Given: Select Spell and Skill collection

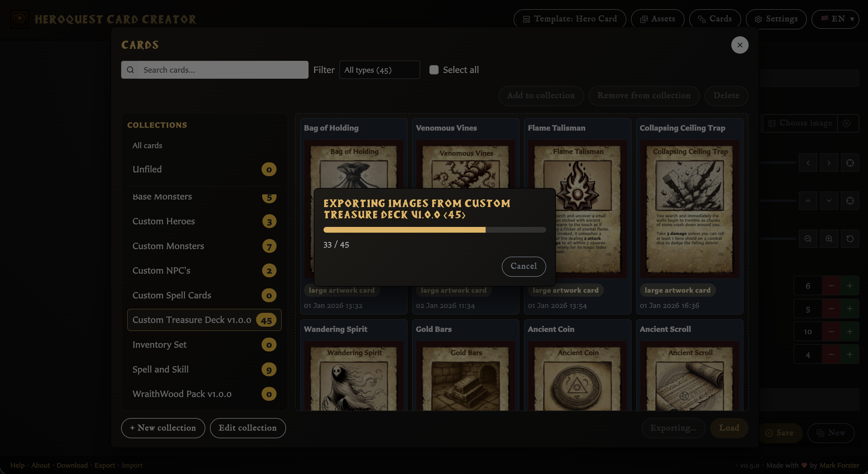Looking at the screenshot, I should pyautogui.click(x=204, y=370).
